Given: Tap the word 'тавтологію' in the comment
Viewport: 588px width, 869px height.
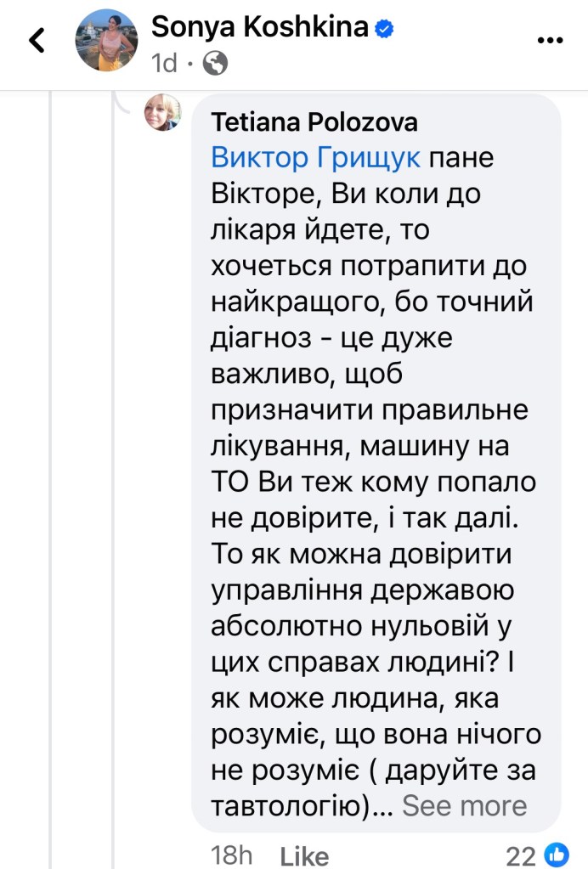Looking at the screenshot, I should point(290,805).
